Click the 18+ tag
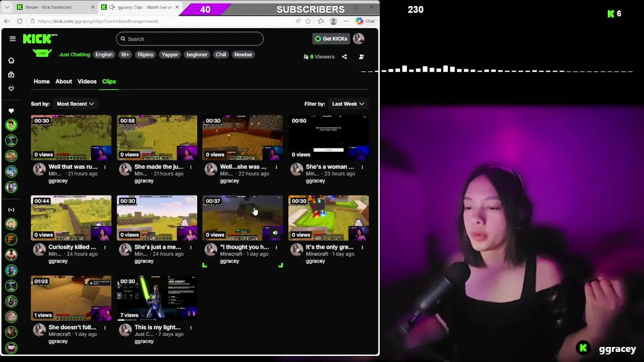Viewport: 644px width, 362px height. pos(125,54)
